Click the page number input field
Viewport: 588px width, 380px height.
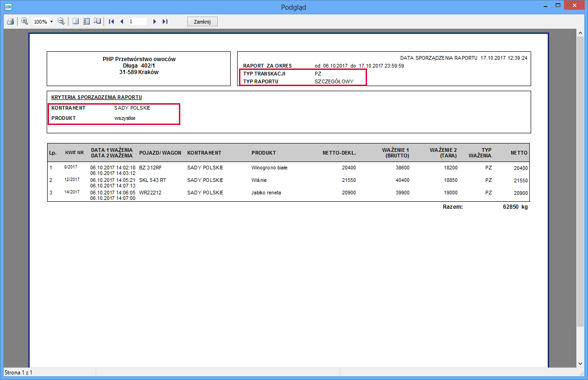[x=137, y=21]
